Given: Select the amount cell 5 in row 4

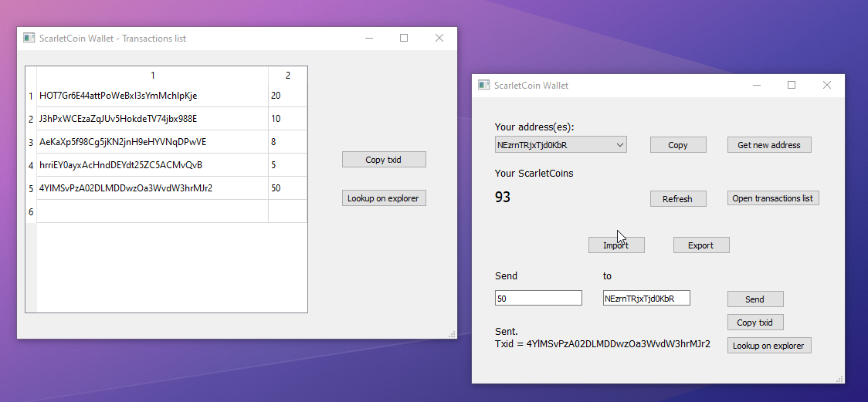Looking at the screenshot, I should 287,165.
